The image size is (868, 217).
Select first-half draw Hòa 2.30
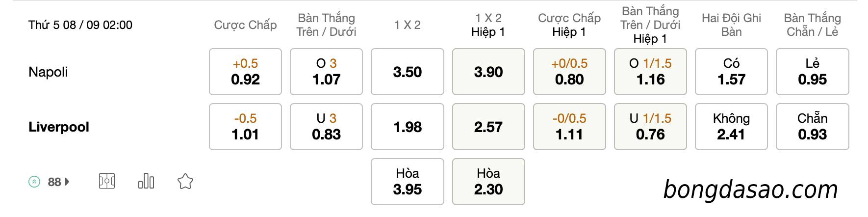coord(488,182)
